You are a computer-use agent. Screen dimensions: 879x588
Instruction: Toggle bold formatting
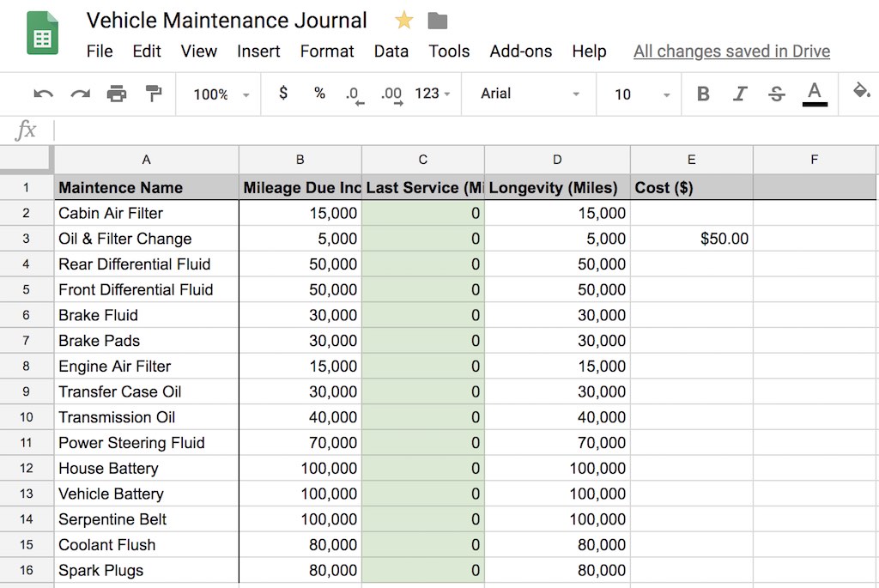click(703, 94)
